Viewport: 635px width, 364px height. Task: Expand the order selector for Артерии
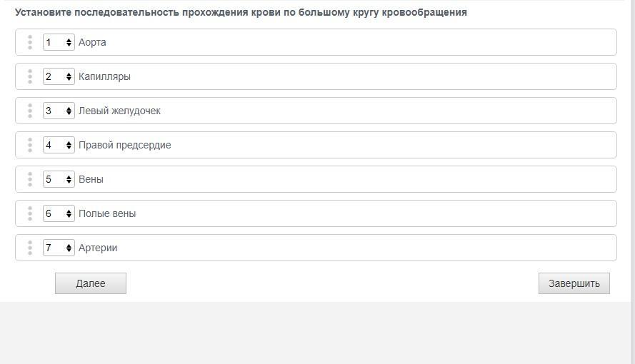coord(59,248)
